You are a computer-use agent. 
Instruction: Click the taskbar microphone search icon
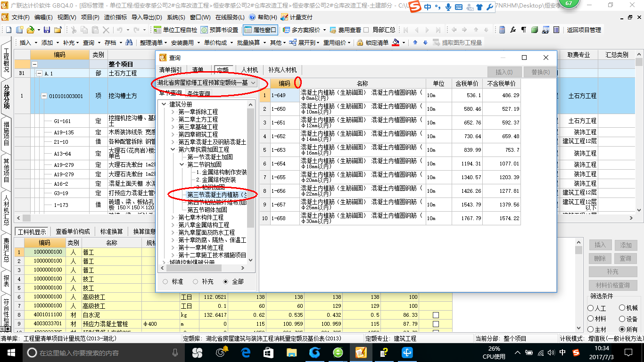[x=175, y=352]
